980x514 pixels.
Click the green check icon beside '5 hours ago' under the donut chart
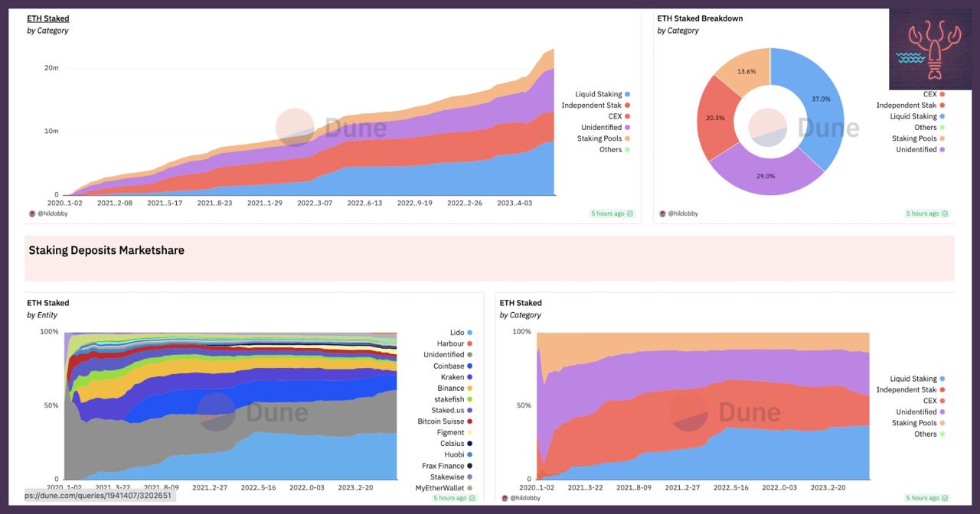[946, 213]
